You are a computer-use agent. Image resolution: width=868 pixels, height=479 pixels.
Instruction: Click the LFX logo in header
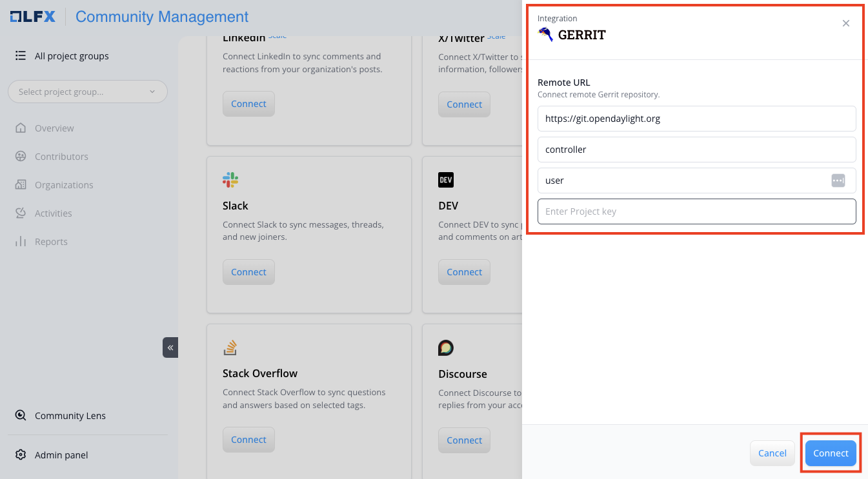[x=32, y=17]
